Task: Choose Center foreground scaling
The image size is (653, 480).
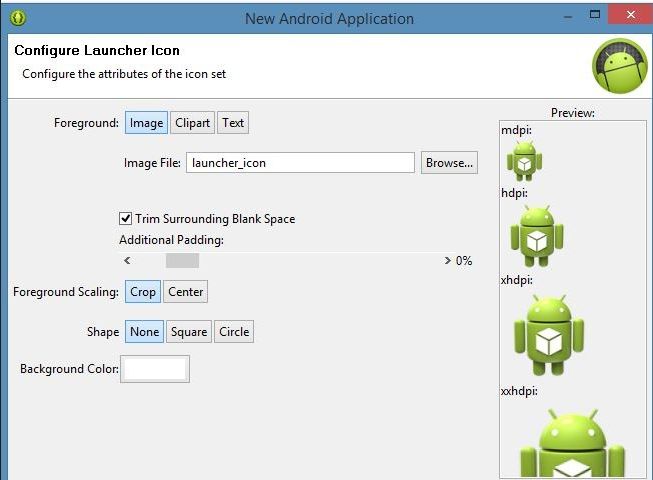Action: click(185, 292)
